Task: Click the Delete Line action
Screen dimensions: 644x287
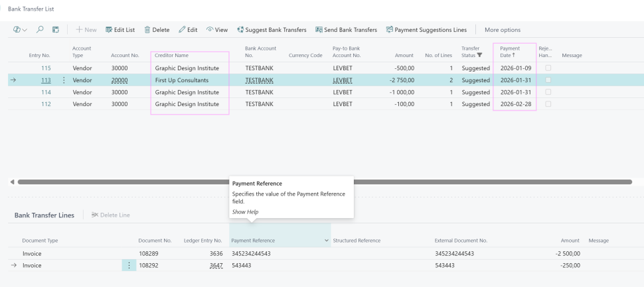Action: (110, 215)
